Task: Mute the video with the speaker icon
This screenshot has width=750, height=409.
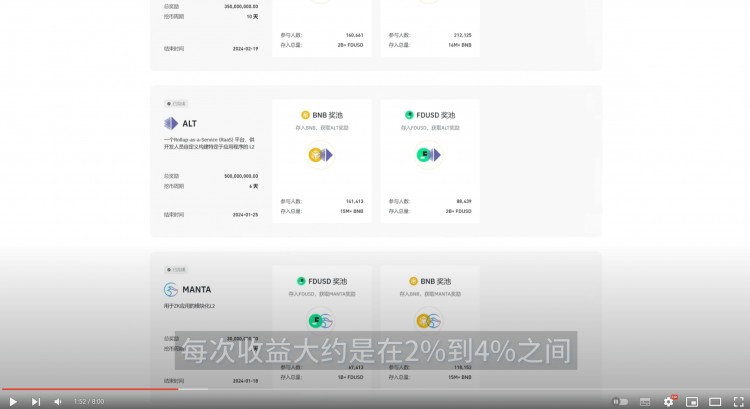Action: 58,402
